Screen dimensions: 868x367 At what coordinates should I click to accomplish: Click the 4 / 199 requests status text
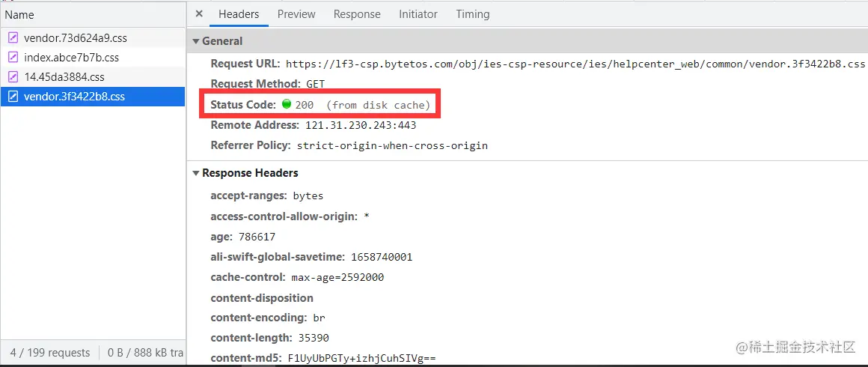[x=50, y=353]
